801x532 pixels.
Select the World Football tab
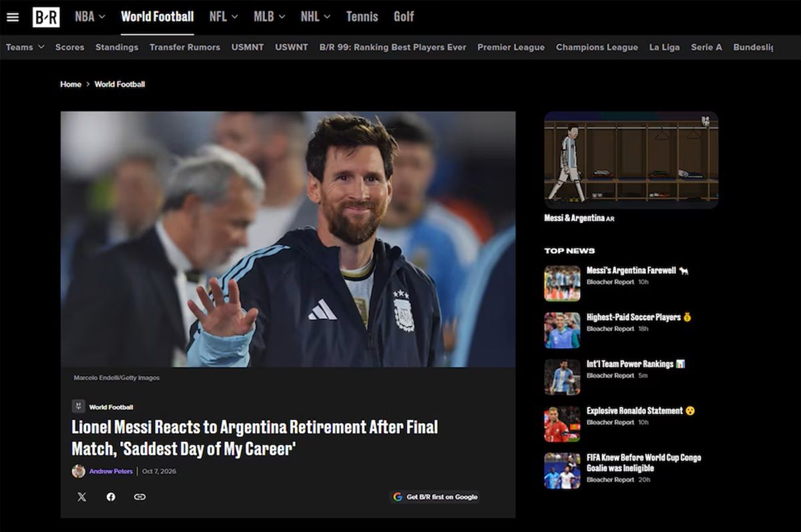158,17
